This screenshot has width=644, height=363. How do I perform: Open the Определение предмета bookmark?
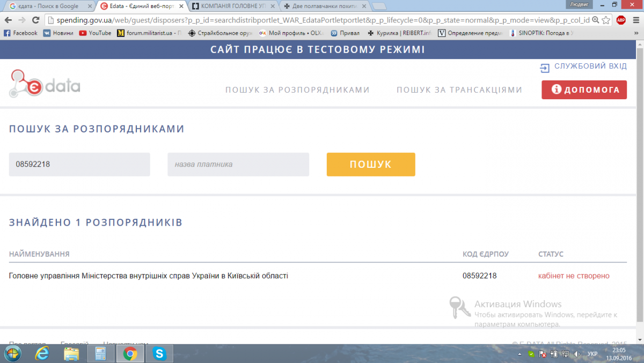(470, 33)
